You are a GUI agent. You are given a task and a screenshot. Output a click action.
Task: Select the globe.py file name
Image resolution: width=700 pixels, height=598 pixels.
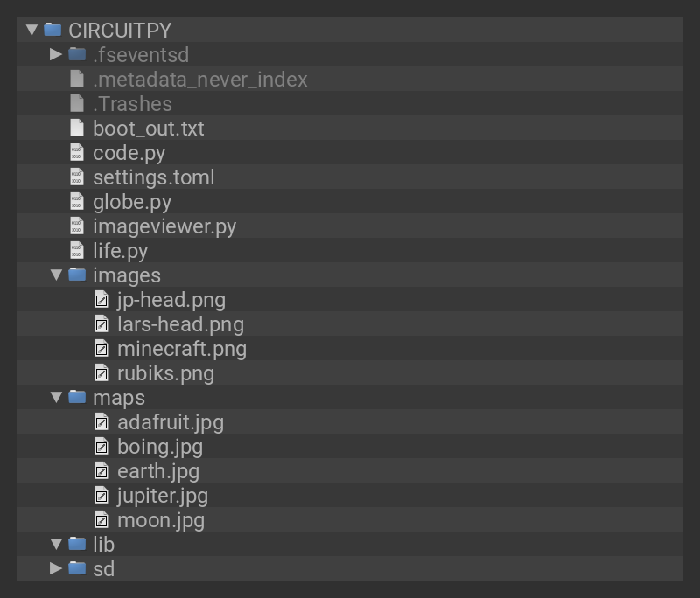coord(132,201)
